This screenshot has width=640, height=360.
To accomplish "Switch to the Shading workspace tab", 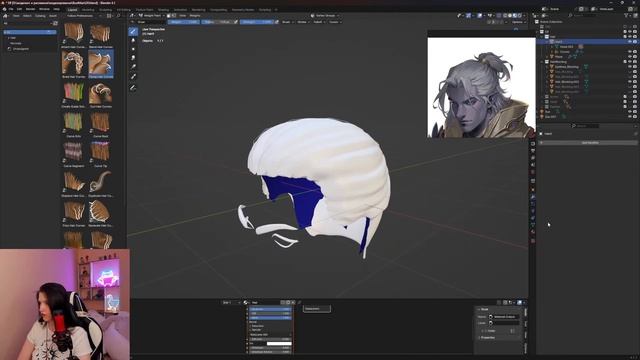I will tap(163, 9).
